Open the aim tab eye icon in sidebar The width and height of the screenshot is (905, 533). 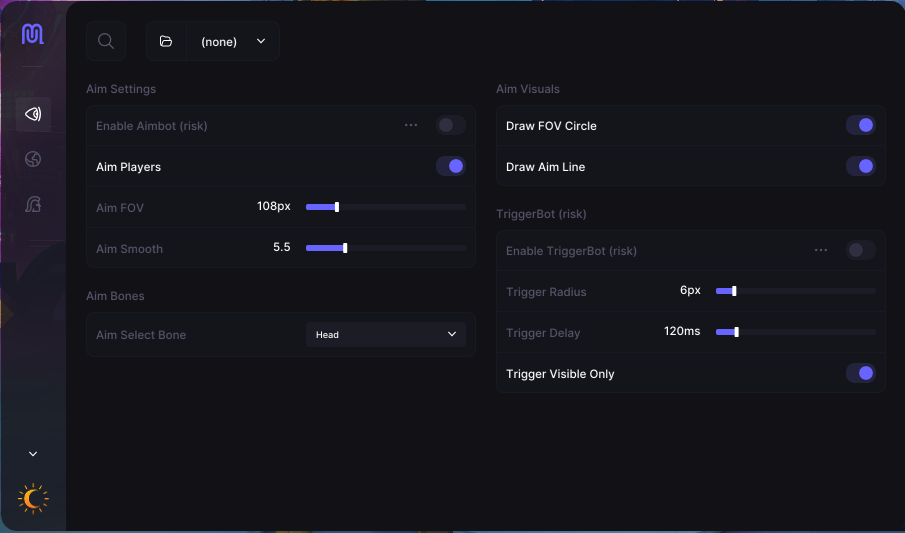33,114
